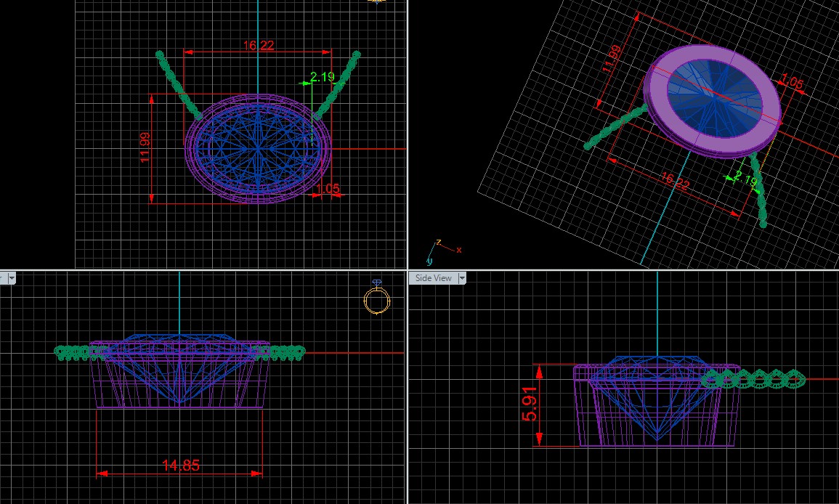Click the Side View viewport label
Image resolution: width=839 pixels, height=504 pixels.
click(x=433, y=278)
